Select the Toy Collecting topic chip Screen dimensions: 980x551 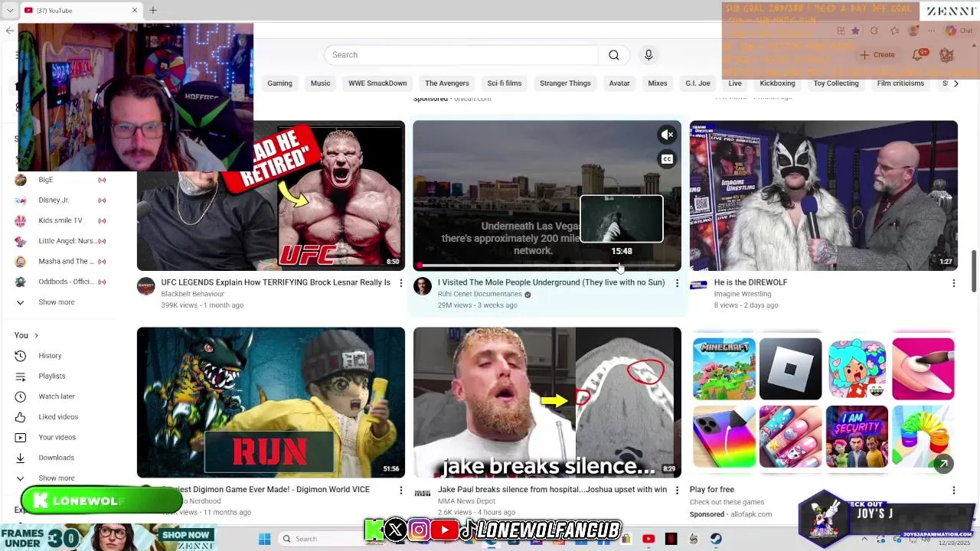[x=836, y=83]
